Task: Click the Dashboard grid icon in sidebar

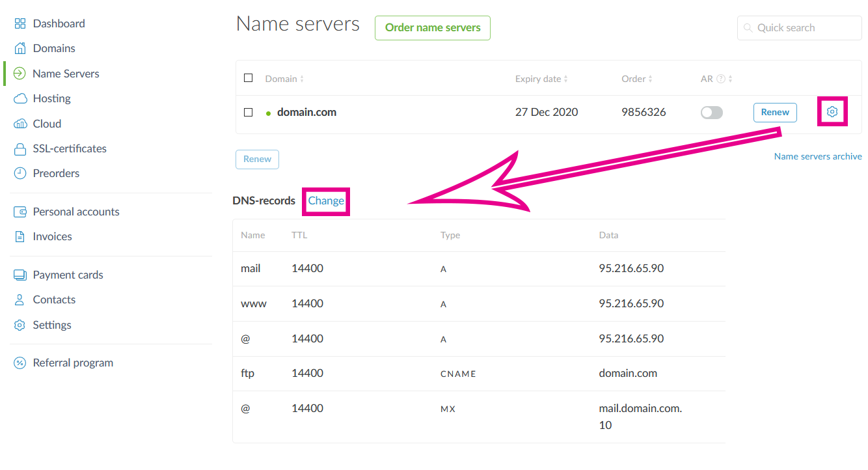Action: point(20,24)
